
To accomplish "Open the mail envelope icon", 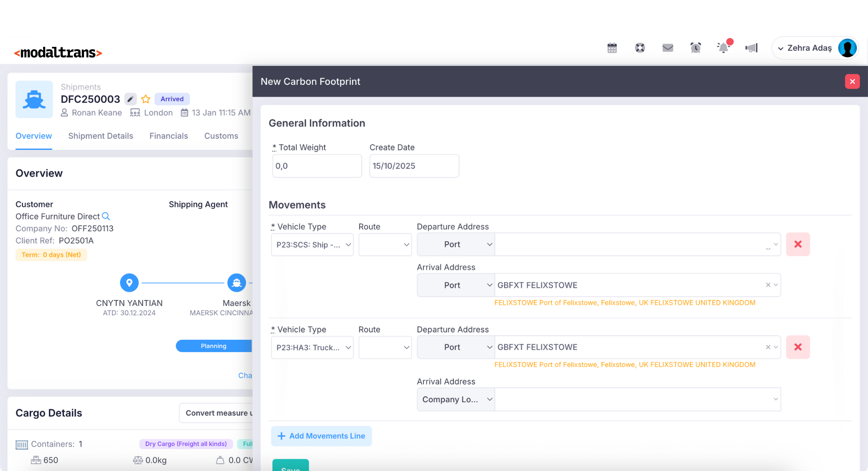I will click(667, 48).
